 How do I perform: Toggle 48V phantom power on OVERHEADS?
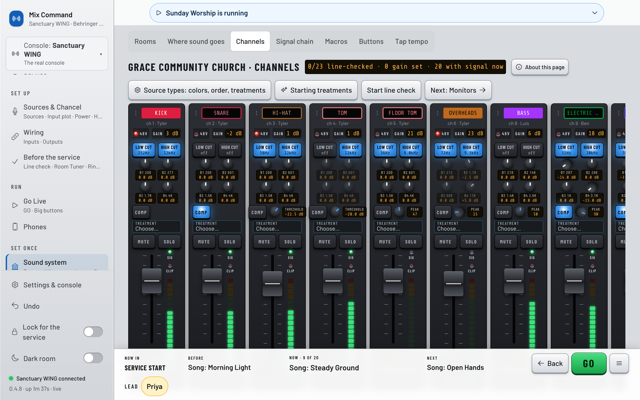[x=442, y=133]
